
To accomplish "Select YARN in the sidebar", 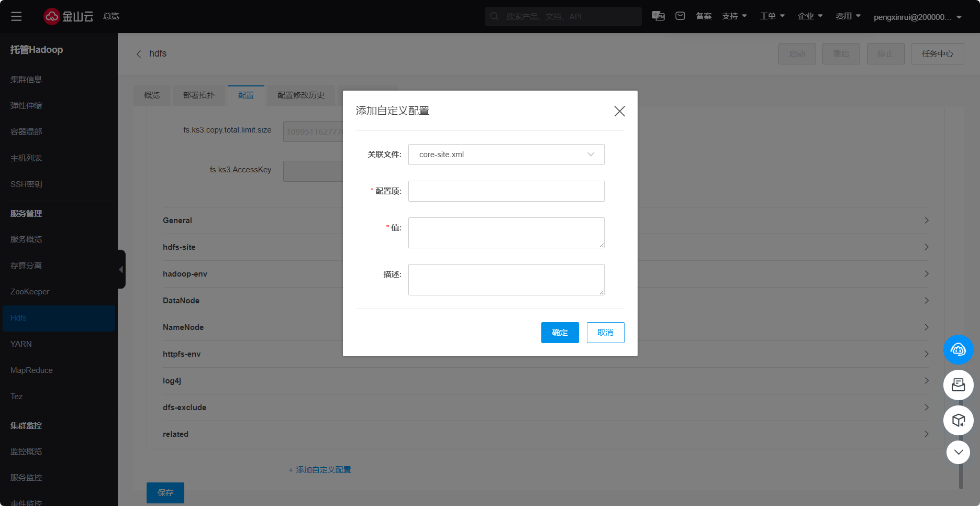I will 21,344.
